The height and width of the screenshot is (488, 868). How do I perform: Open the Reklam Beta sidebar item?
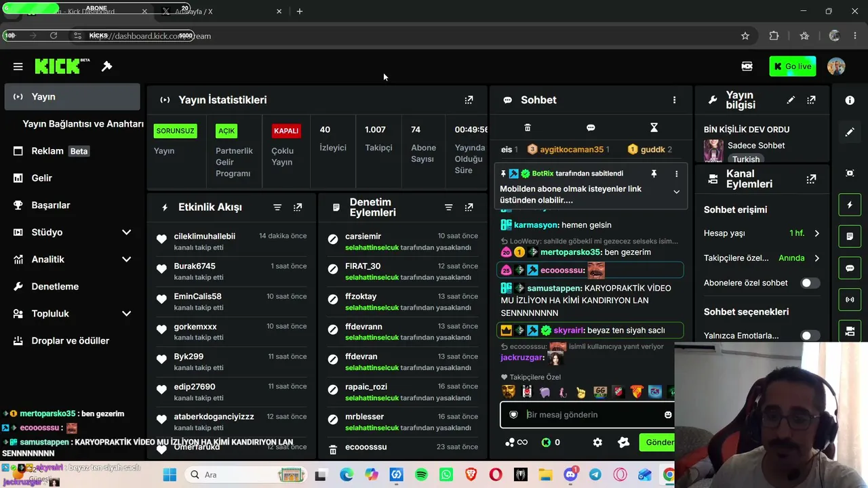click(72, 151)
